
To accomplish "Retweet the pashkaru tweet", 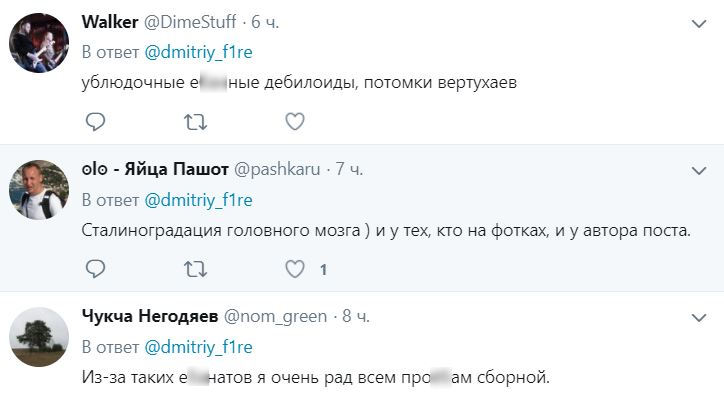I will (195, 269).
